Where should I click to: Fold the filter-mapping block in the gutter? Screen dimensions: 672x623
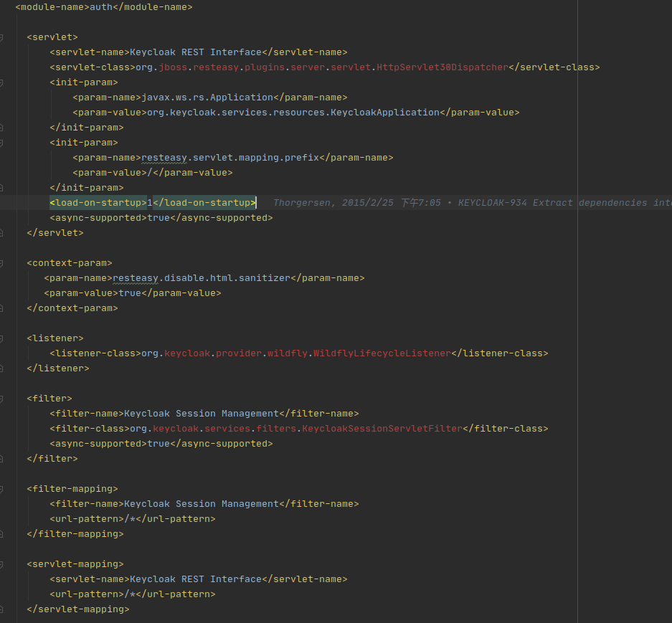[1, 489]
